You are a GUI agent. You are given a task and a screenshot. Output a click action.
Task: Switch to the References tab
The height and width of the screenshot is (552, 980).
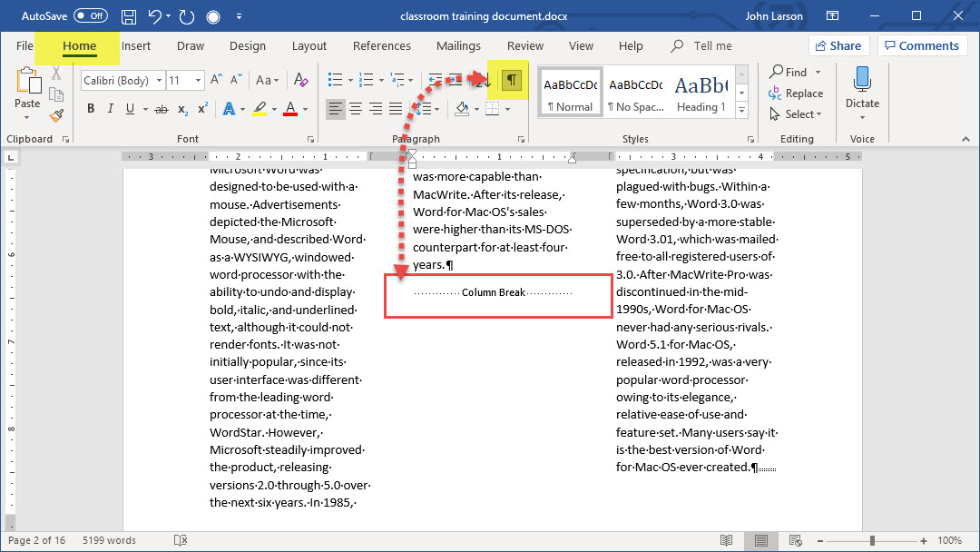(381, 46)
